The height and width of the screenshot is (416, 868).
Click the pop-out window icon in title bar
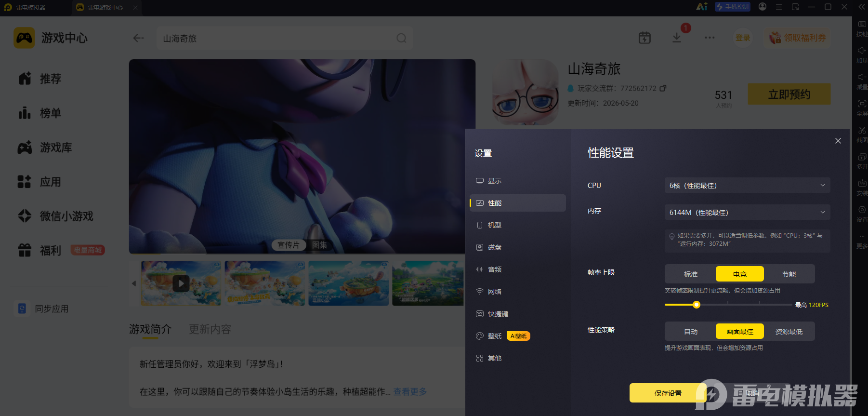click(795, 7)
